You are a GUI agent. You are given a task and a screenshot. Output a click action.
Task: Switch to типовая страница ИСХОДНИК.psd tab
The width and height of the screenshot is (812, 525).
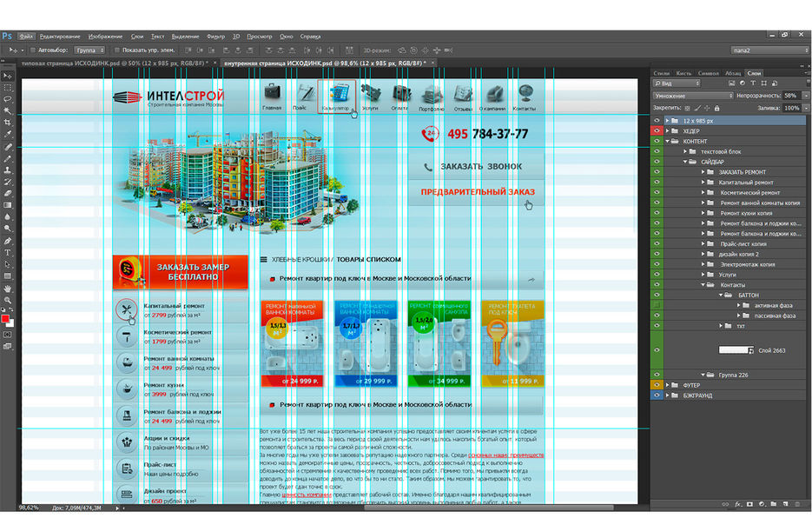coord(115,63)
